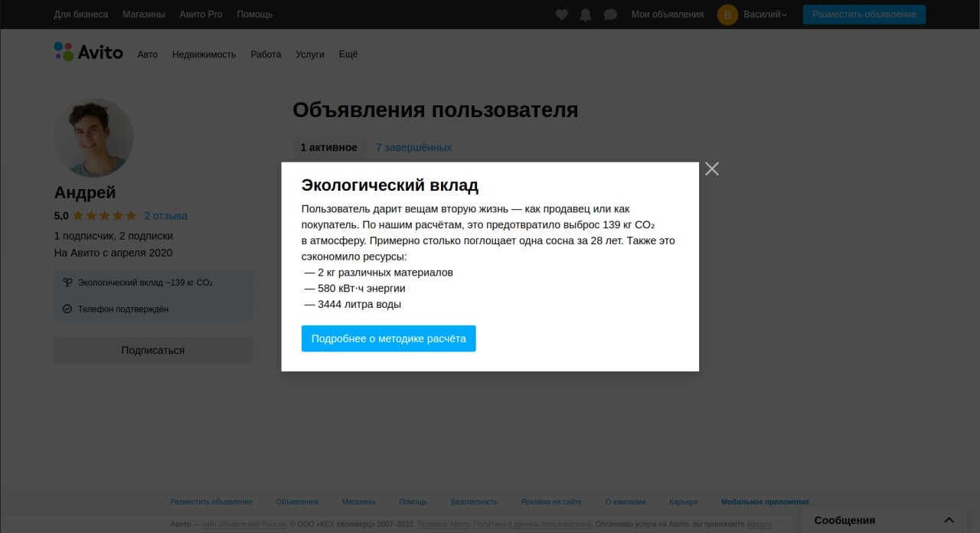Select the 1 активное tab
The width and height of the screenshot is (980, 533).
pos(328,147)
